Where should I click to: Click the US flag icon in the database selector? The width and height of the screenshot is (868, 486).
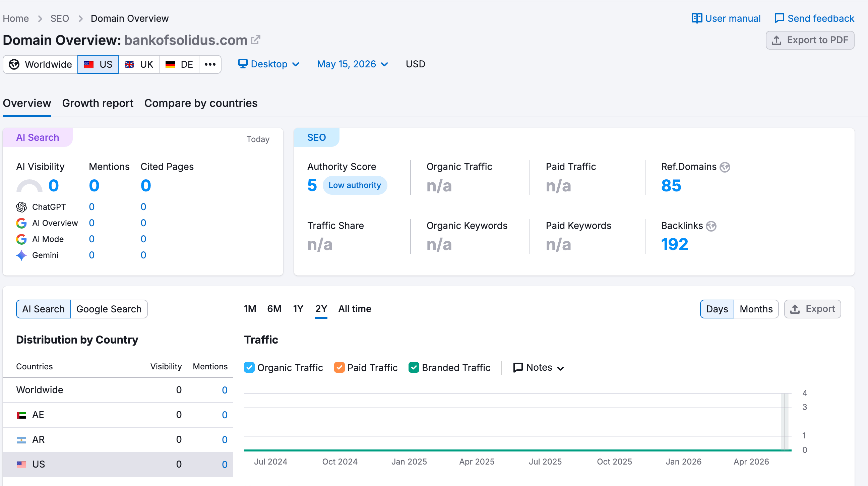tap(89, 64)
